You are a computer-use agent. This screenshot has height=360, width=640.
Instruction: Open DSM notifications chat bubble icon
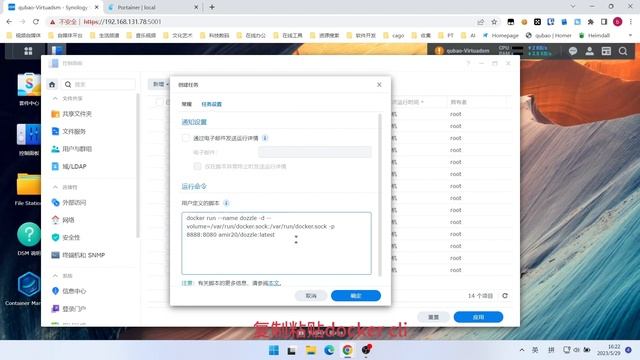573,51
